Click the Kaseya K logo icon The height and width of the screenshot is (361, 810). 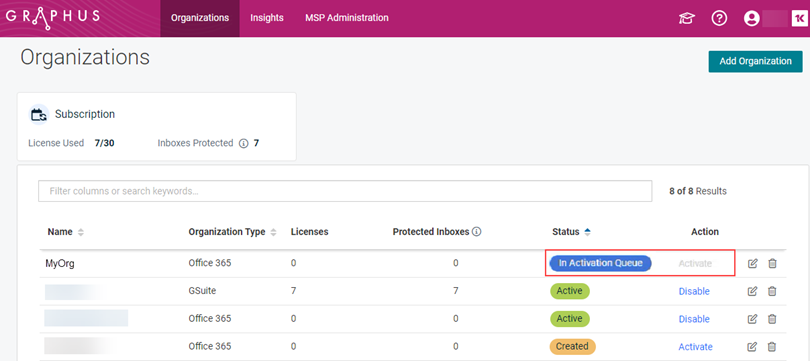[798, 19]
